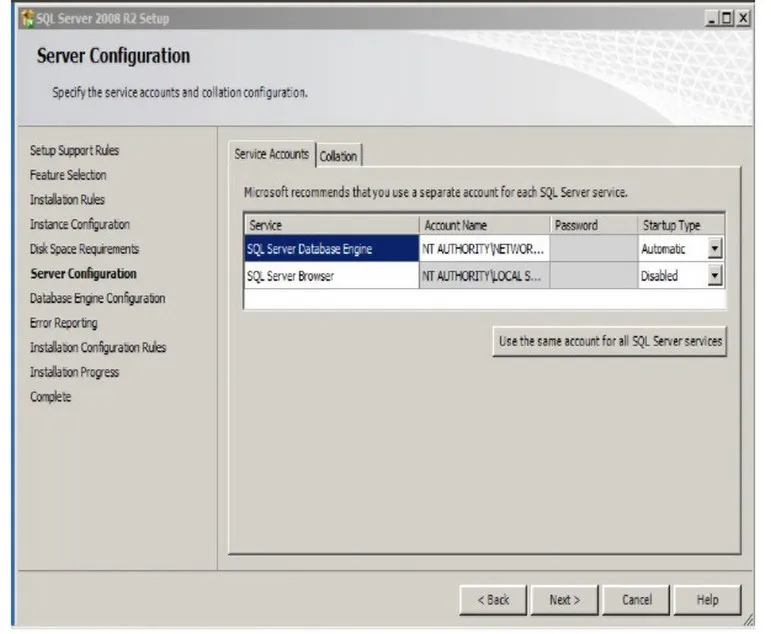Click the Account Name column header
The image size is (771, 634).
(484, 225)
